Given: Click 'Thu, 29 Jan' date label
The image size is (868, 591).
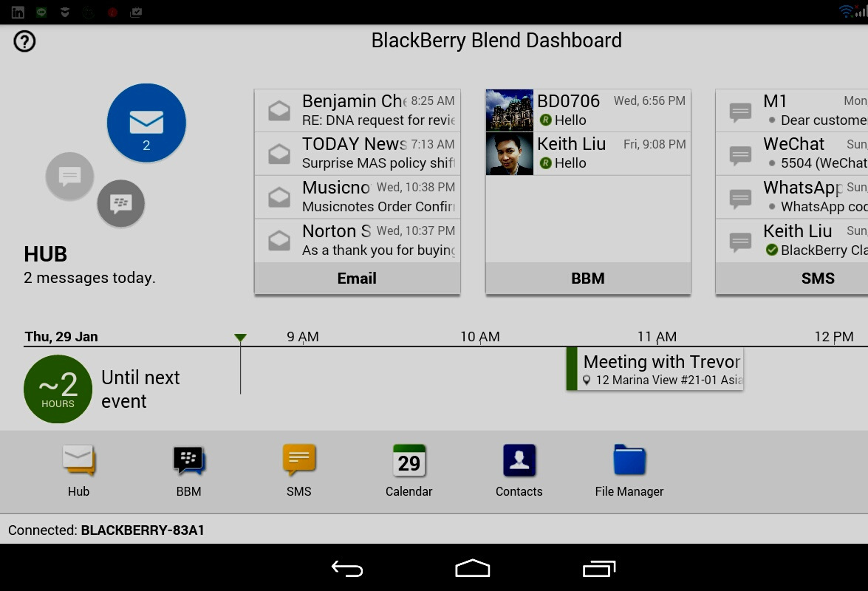Looking at the screenshot, I should pos(61,336).
